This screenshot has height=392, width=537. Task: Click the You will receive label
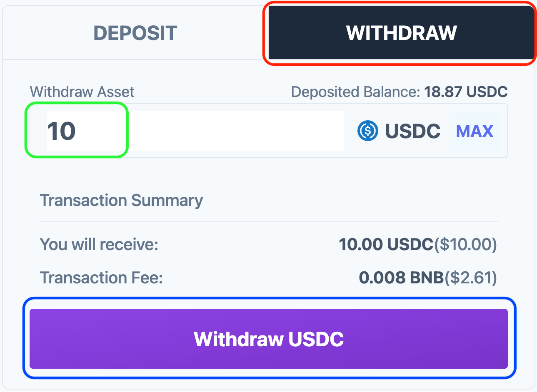(99, 244)
